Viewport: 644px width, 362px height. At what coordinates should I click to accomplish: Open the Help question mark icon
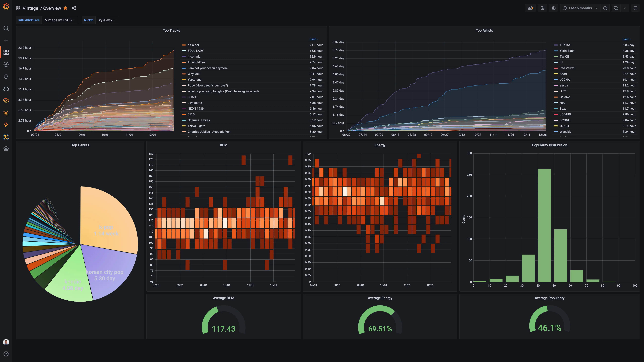pos(6,354)
